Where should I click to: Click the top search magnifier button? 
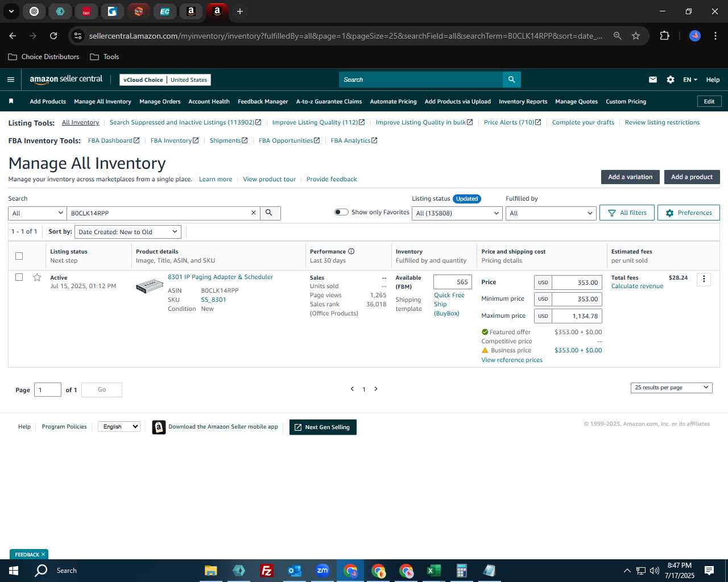pyautogui.click(x=511, y=80)
